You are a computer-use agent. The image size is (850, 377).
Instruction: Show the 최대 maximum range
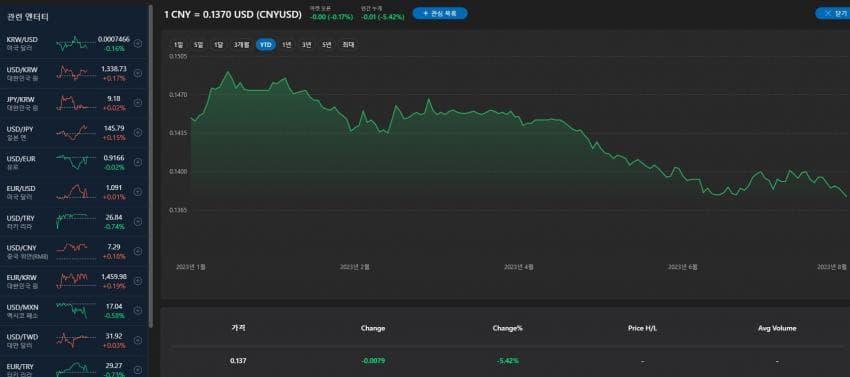347,45
